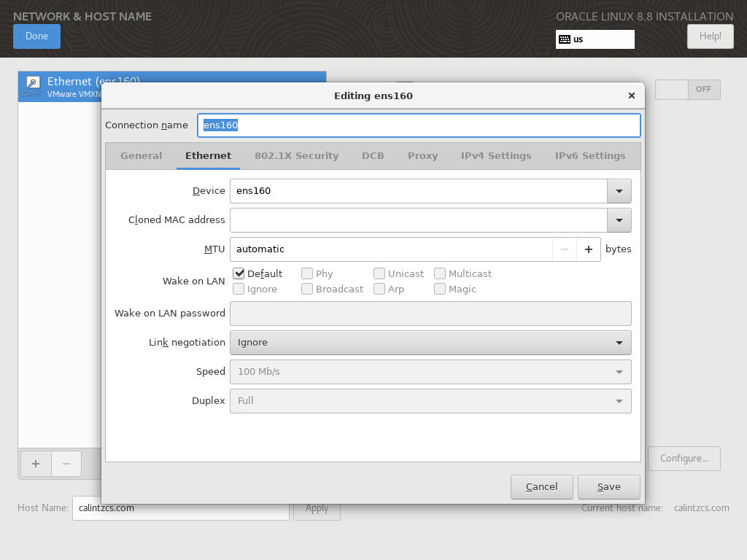Close the Editing ens160 dialog
The width and height of the screenshot is (747, 560).
(x=632, y=96)
